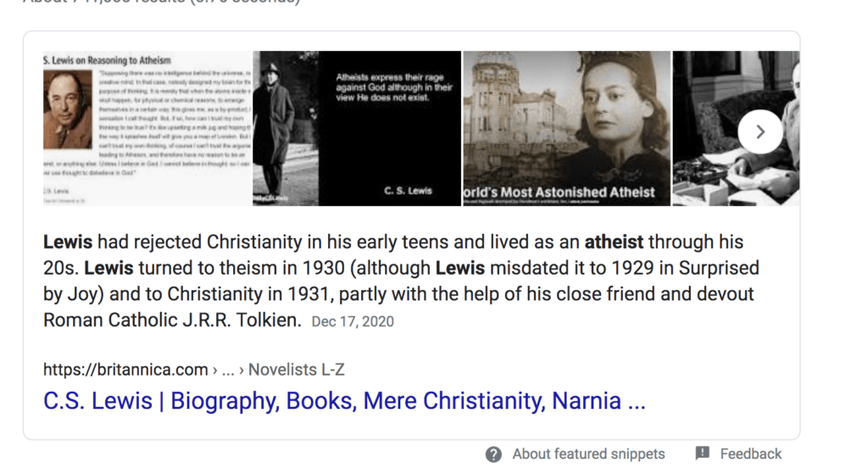868x474 pixels.
Task: Open the 'C.S. Lewis | Biography, Books' result title
Action: coord(344,400)
